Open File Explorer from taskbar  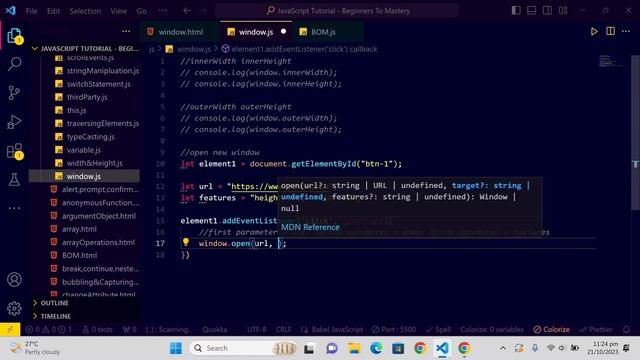tap(354, 348)
